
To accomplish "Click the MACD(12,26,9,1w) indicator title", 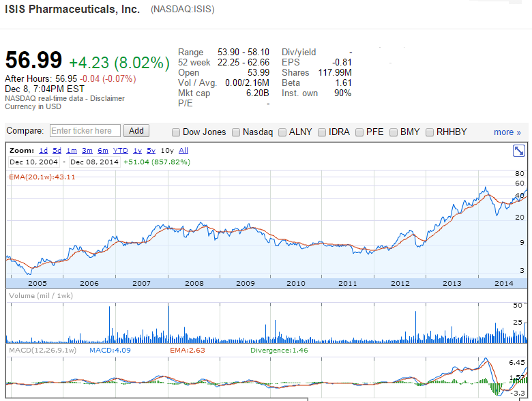I will coord(42,351).
